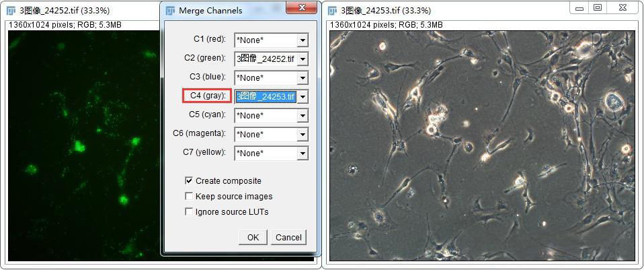Open the C1 (red) channel dropdown

click(303, 40)
